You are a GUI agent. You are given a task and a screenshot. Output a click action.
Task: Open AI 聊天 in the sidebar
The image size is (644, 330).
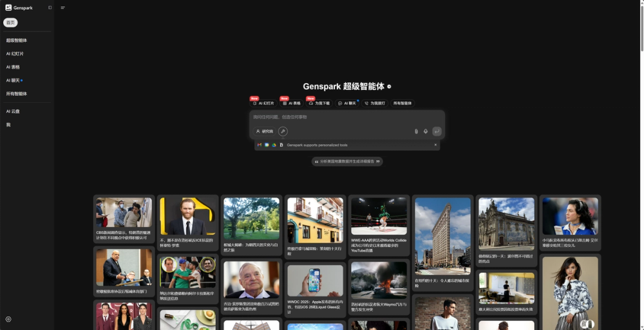(x=14, y=80)
